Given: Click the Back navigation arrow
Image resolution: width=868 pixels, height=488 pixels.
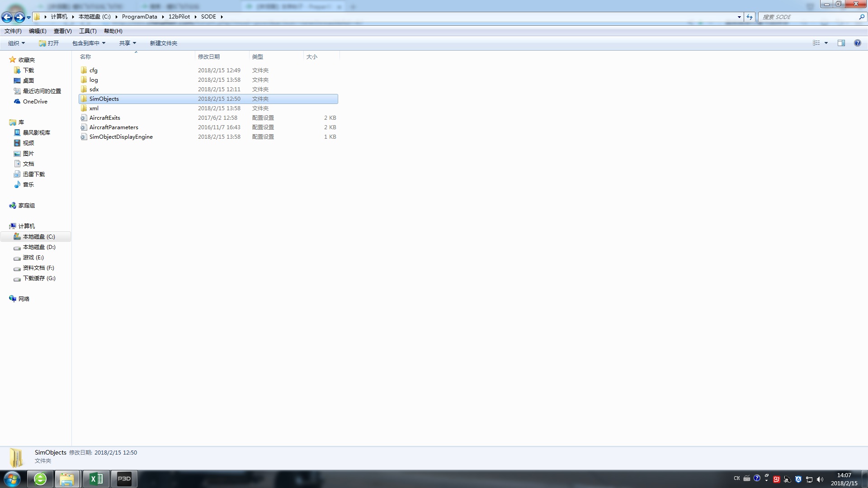Looking at the screenshot, I should click(x=7, y=17).
